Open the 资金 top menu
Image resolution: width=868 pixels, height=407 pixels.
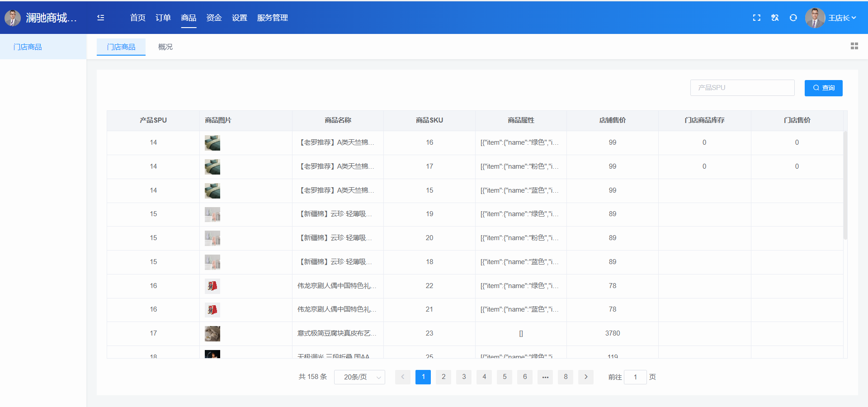[x=214, y=18]
